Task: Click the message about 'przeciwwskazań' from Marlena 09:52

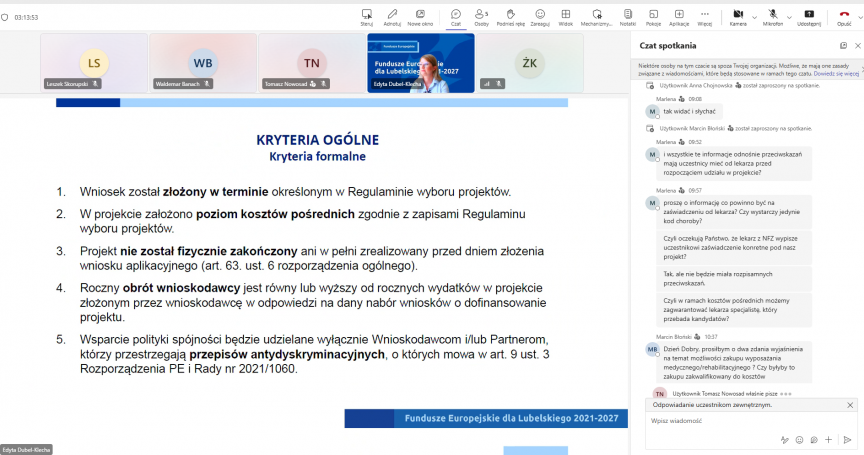Action: coord(734,164)
